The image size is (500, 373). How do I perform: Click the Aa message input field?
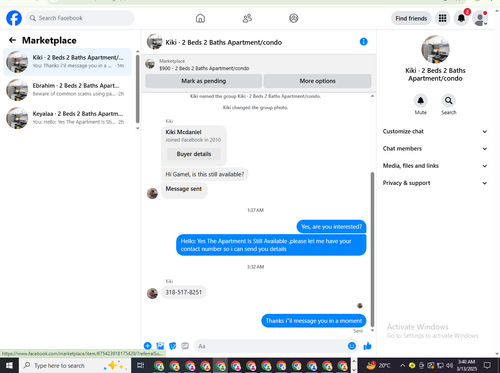click(270, 346)
